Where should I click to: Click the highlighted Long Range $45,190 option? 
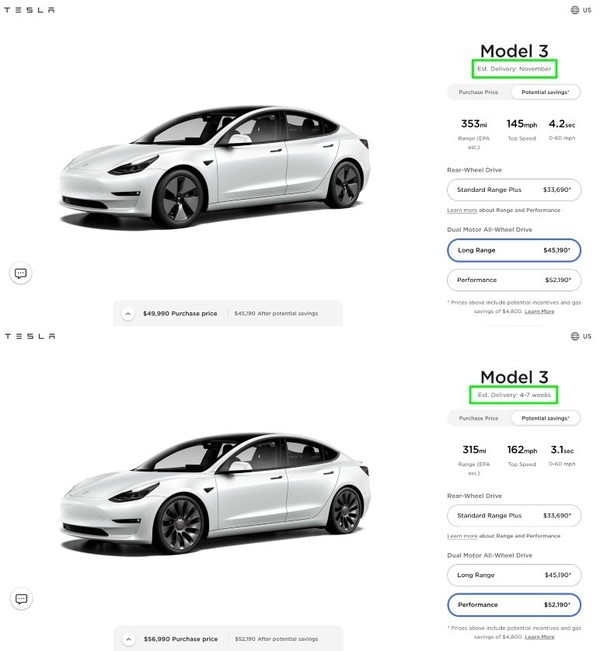coord(514,250)
